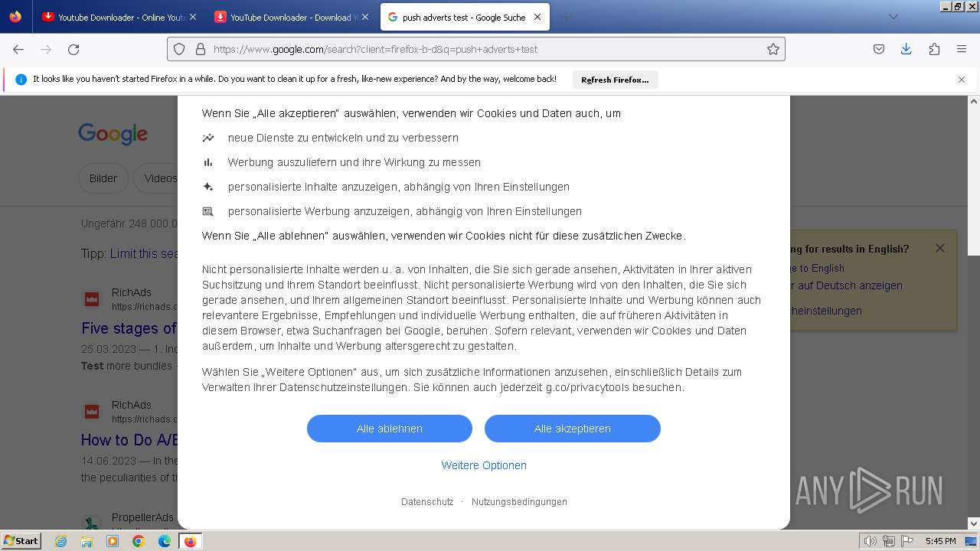The height and width of the screenshot is (551, 980).
Task: Click the 'Limit this search' tip link
Action: pos(144,253)
